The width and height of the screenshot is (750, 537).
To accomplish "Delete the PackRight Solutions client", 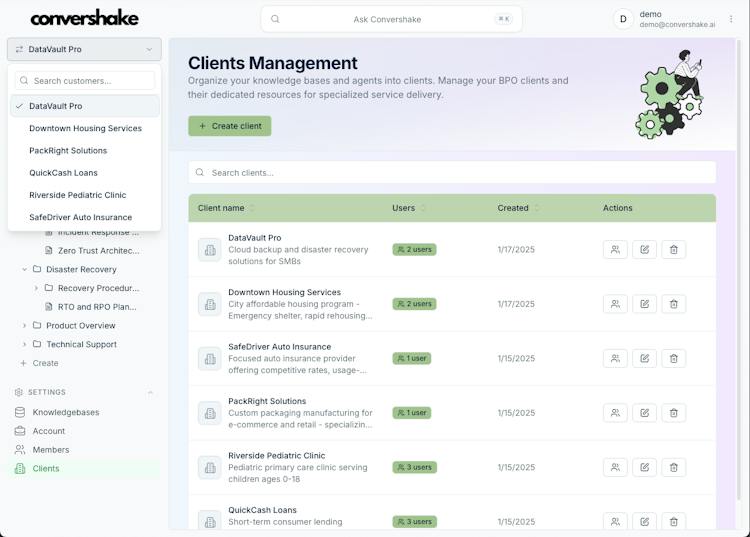I will [x=673, y=413].
